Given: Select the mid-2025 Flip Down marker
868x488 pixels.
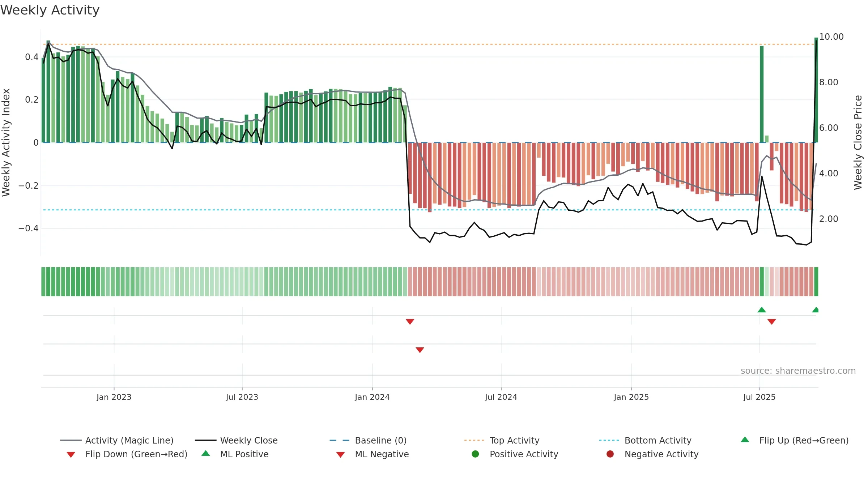Looking at the screenshot, I should pos(771,322).
